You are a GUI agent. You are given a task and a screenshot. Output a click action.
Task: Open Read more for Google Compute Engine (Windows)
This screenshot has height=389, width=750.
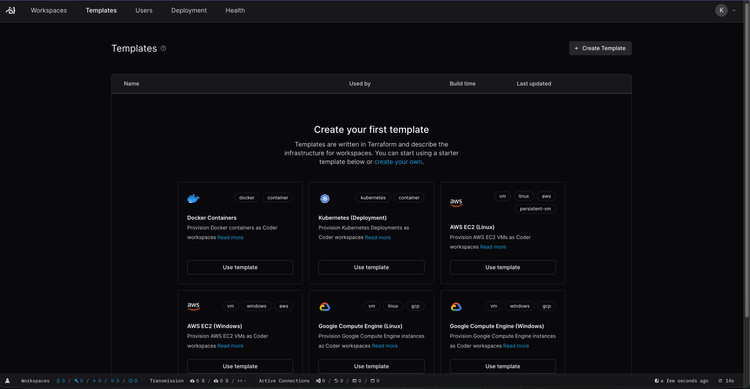(x=516, y=346)
